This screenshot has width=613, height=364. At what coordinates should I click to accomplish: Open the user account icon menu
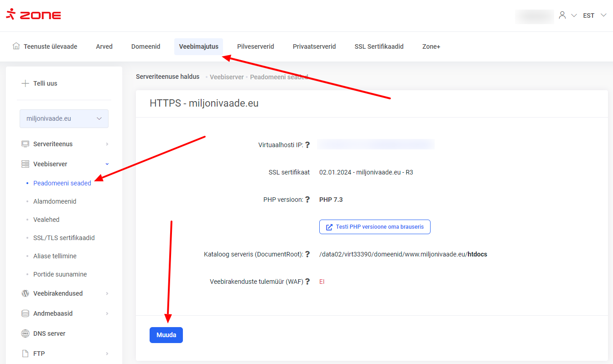coord(562,15)
